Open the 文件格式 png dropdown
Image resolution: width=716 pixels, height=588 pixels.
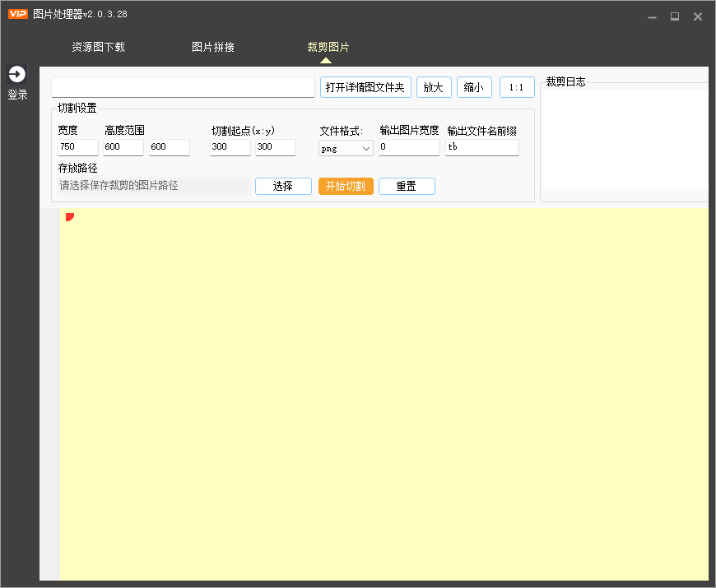(x=346, y=148)
